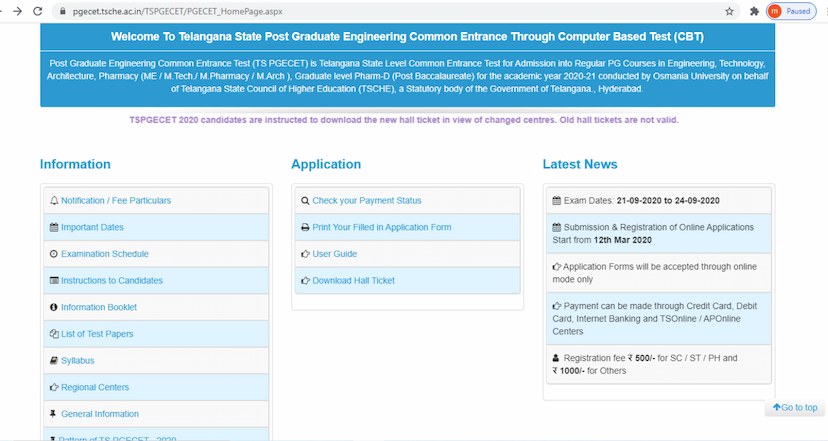Select List of Test Papers

click(96, 334)
